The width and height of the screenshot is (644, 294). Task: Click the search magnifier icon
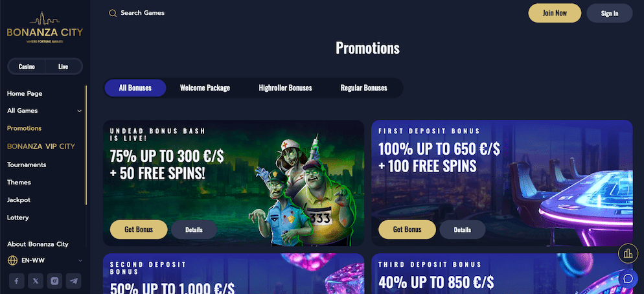coord(113,13)
